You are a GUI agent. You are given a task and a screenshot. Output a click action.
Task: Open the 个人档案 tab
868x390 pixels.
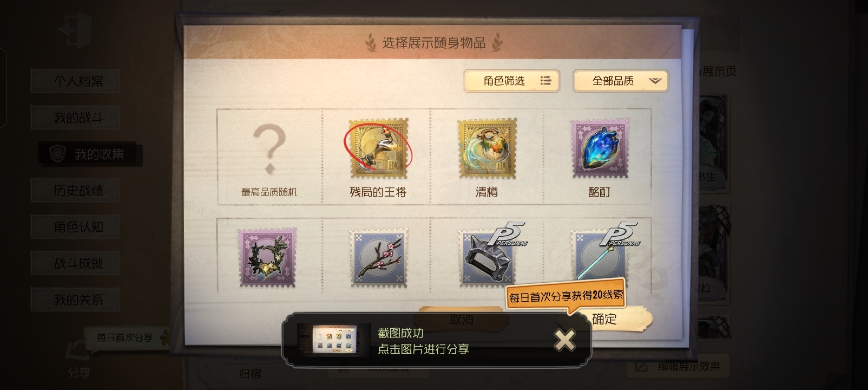click(x=78, y=81)
